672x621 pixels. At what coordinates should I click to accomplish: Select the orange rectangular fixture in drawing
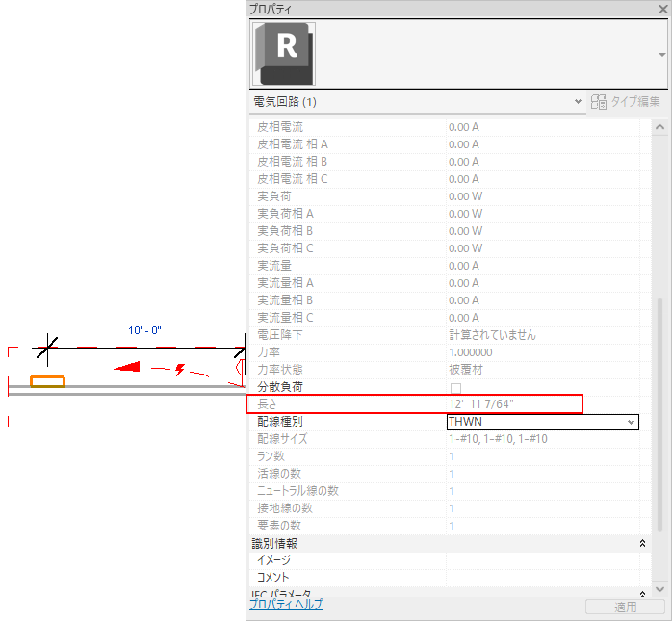tap(47, 381)
